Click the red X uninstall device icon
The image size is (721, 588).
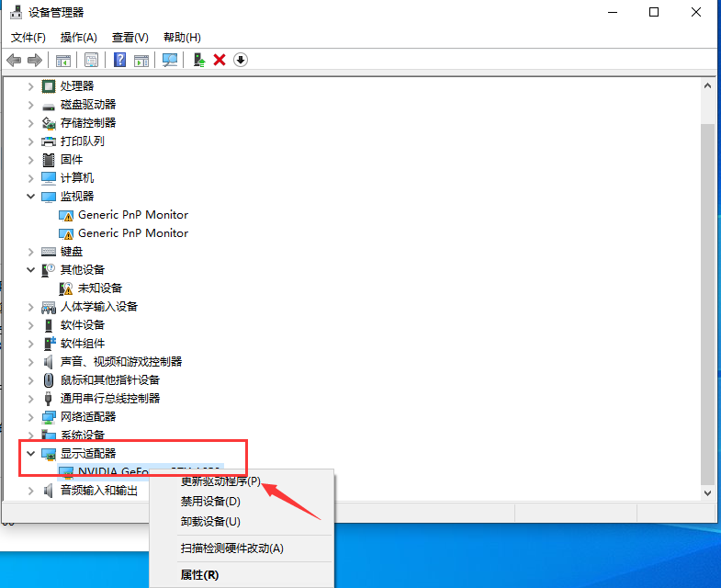220,60
